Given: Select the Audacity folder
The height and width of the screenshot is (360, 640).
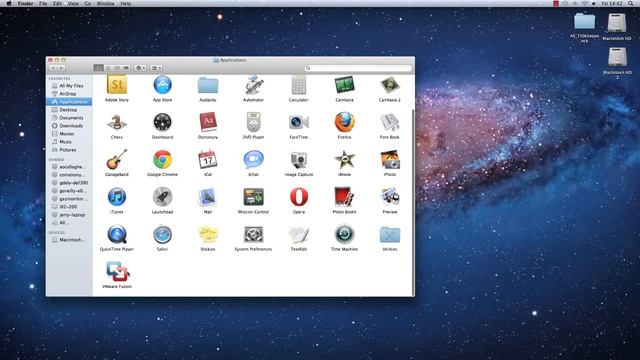Looking at the screenshot, I should click(208, 86).
